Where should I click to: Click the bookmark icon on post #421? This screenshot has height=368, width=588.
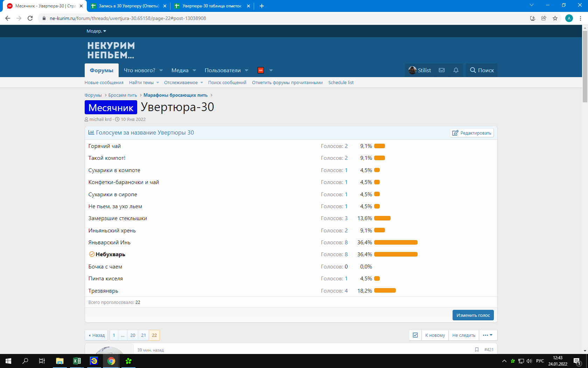[x=477, y=349]
